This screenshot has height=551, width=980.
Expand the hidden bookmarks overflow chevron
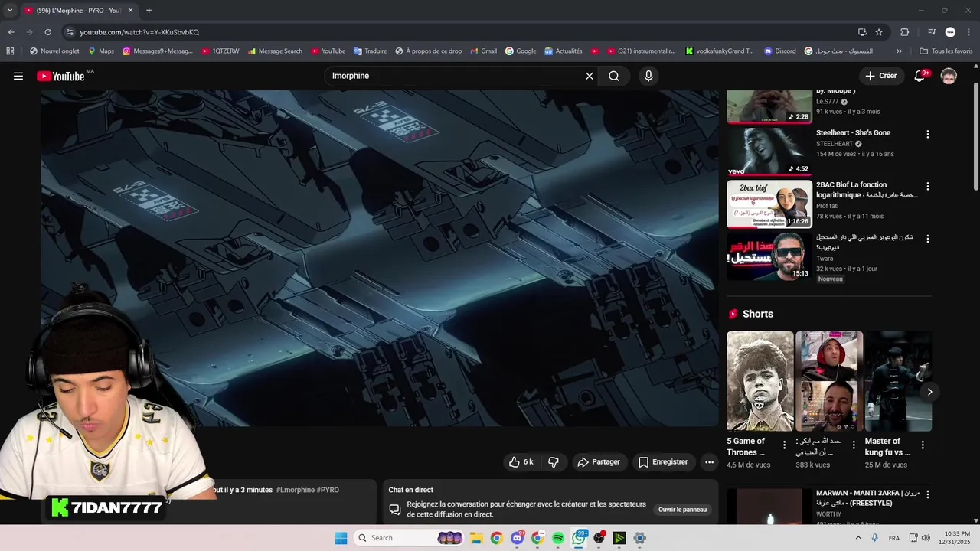(899, 51)
